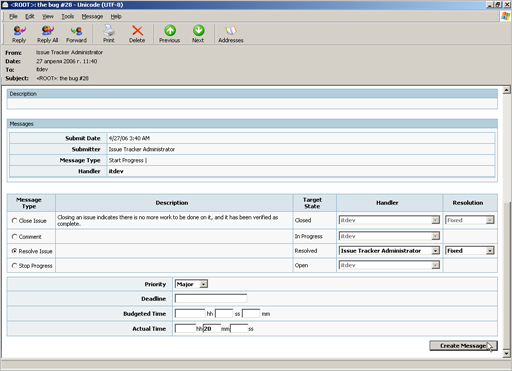The height and width of the screenshot is (371, 512).
Task: Click the sender name Issue Tracker Administrator
Action: (x=69, y=52)
